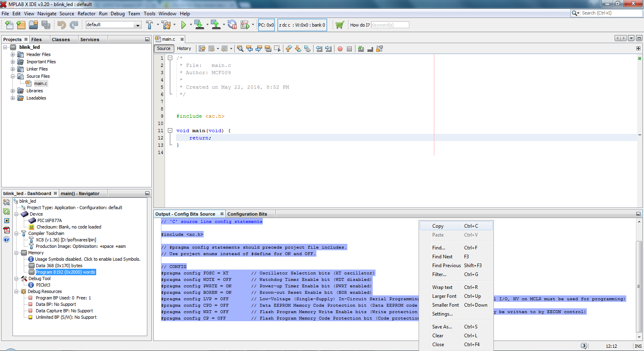The height and width of the screenshot is (351, 644).
Task: Click Usage Symbols disabled load symbols link
Action: [87, 259]
